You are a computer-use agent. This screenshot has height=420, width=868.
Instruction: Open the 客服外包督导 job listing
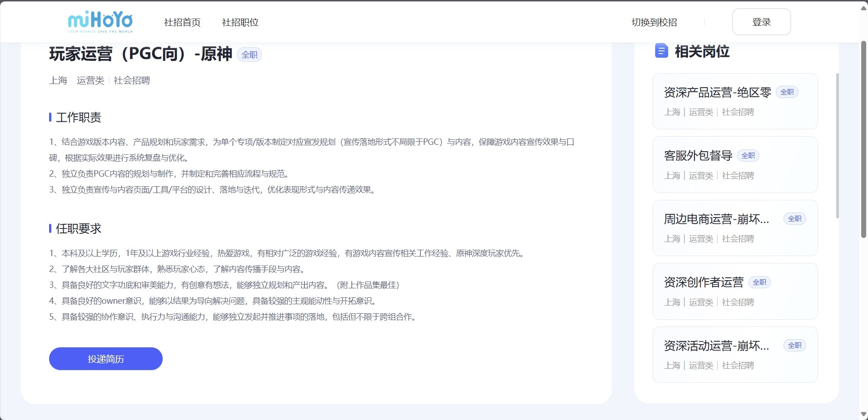[698, 156]
